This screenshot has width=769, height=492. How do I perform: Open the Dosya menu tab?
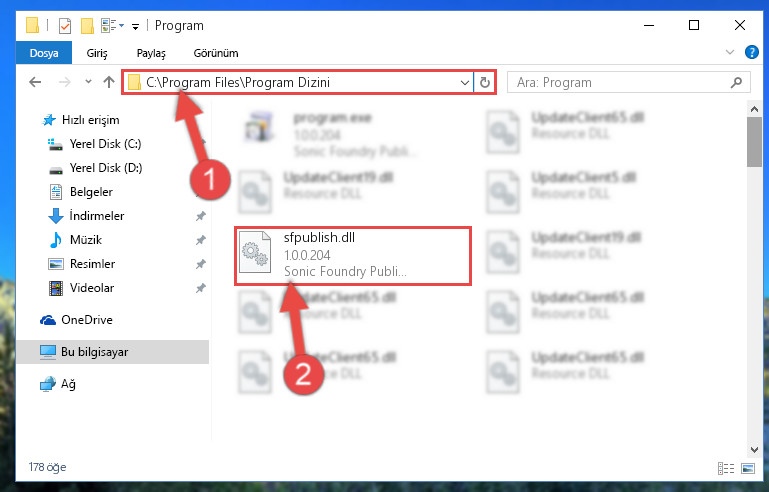pos(44,53)
